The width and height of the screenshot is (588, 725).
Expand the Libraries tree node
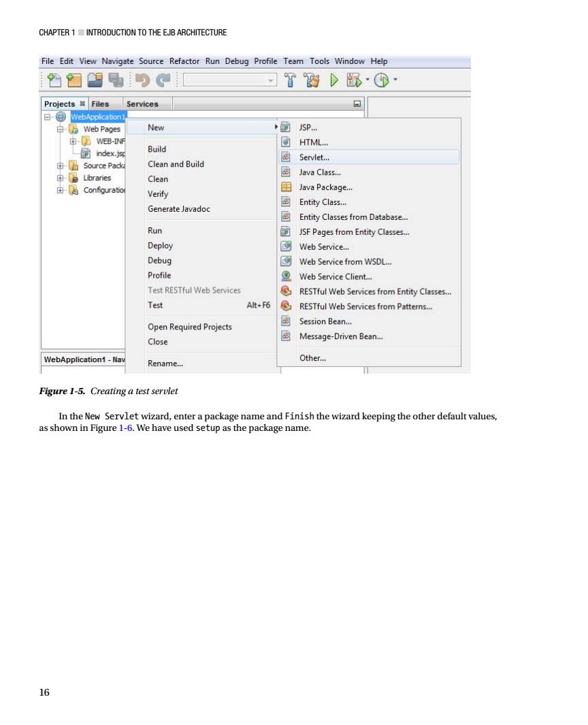coord(60,178)
